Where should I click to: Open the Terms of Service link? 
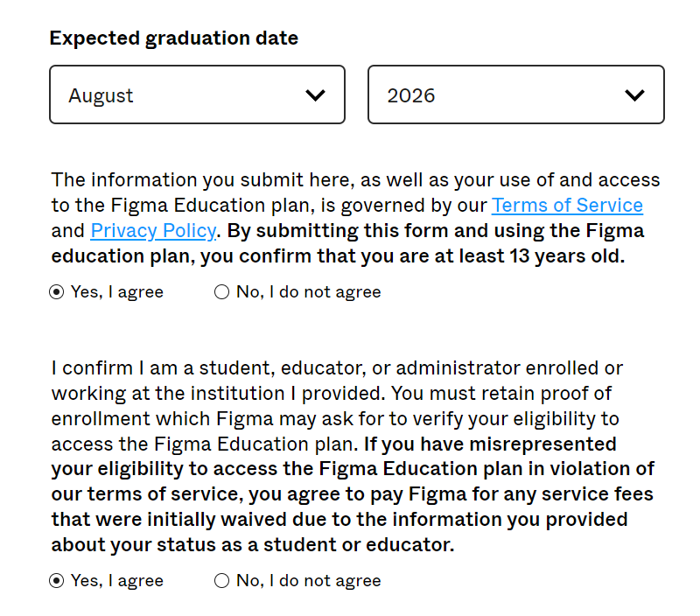[x=567, y=206]
